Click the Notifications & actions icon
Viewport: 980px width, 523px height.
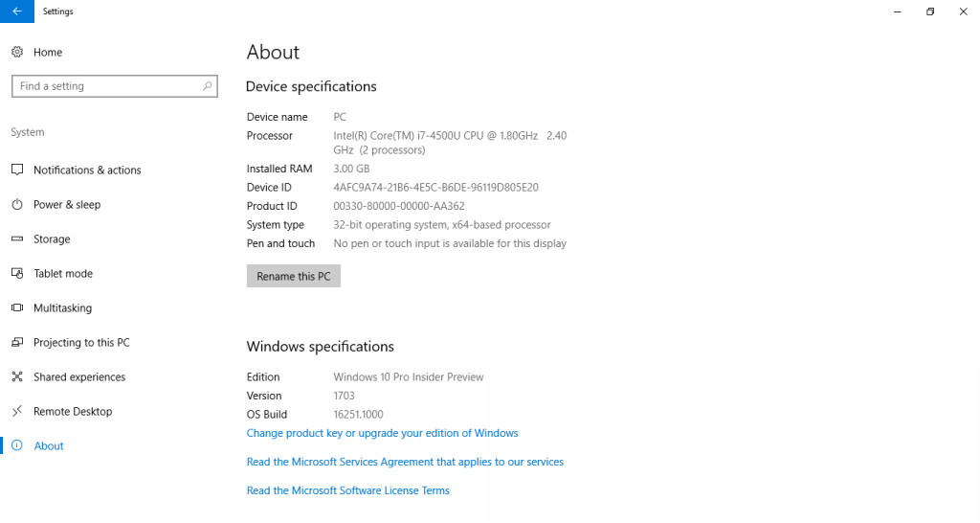pos(17,170)
